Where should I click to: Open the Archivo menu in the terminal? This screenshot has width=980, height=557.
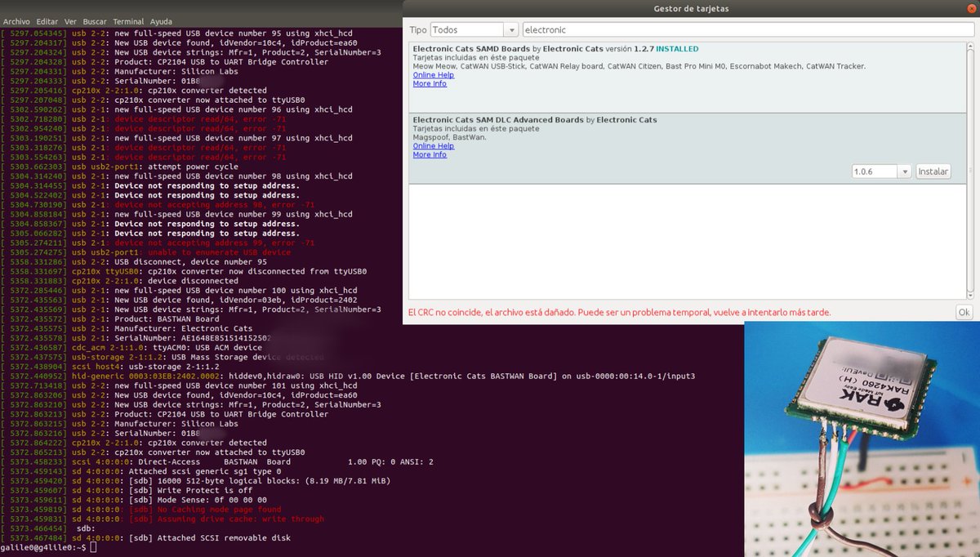[x=16, y=21]
